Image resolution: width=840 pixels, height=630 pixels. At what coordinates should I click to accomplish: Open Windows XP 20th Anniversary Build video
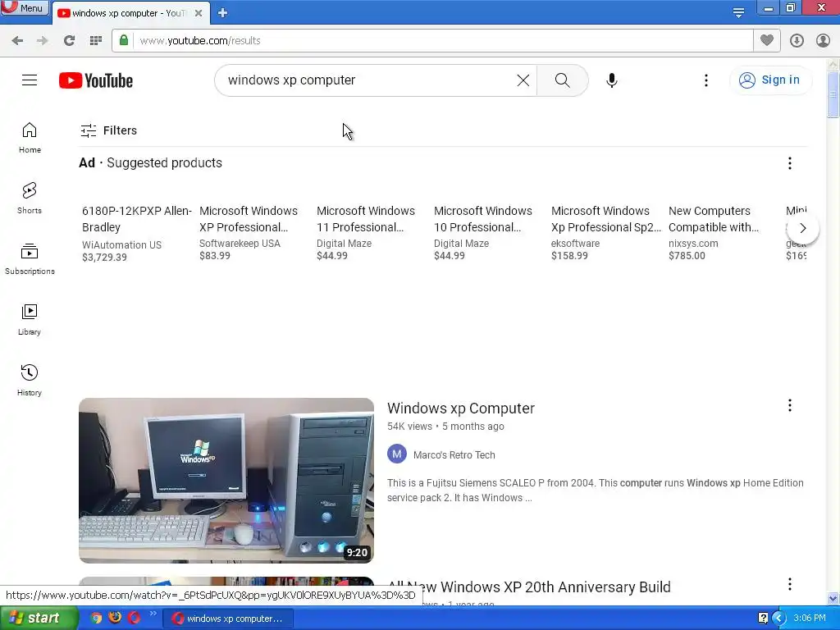(529, 587)
